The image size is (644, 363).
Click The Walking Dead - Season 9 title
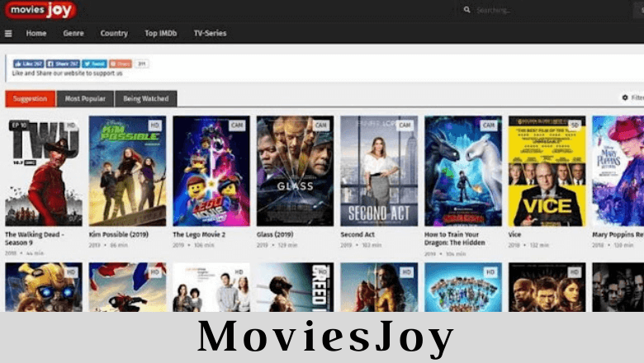coord(35,238)
